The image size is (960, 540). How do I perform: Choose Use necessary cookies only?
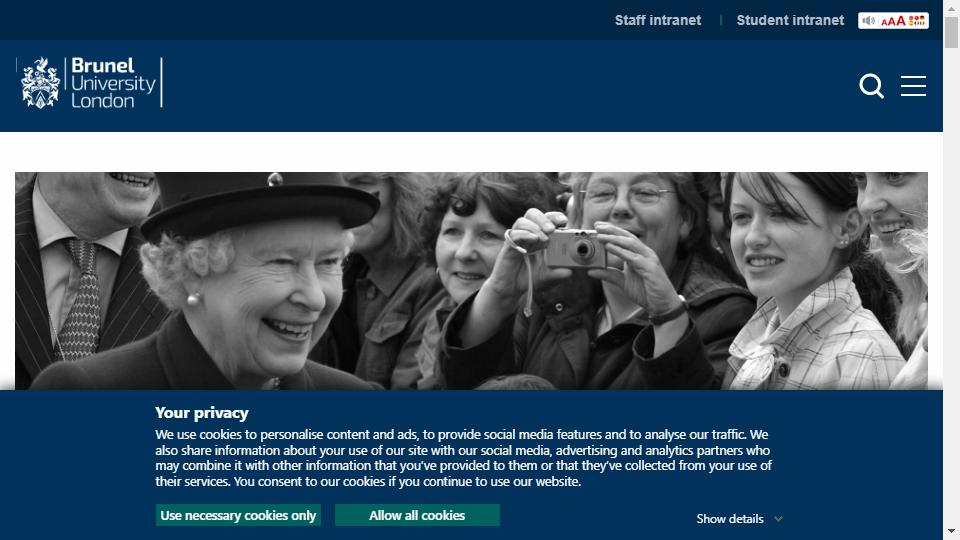coord(238,515)
